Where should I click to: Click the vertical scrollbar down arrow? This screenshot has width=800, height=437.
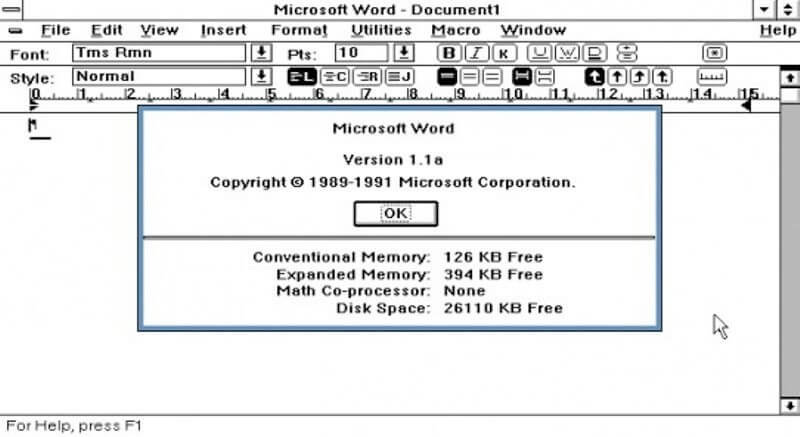pyautogui.click(x=790, y=406)
